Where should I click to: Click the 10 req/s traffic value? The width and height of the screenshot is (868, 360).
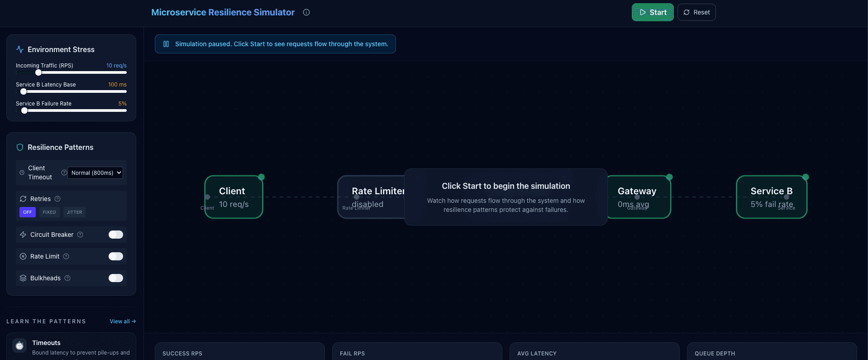[116, 66]
